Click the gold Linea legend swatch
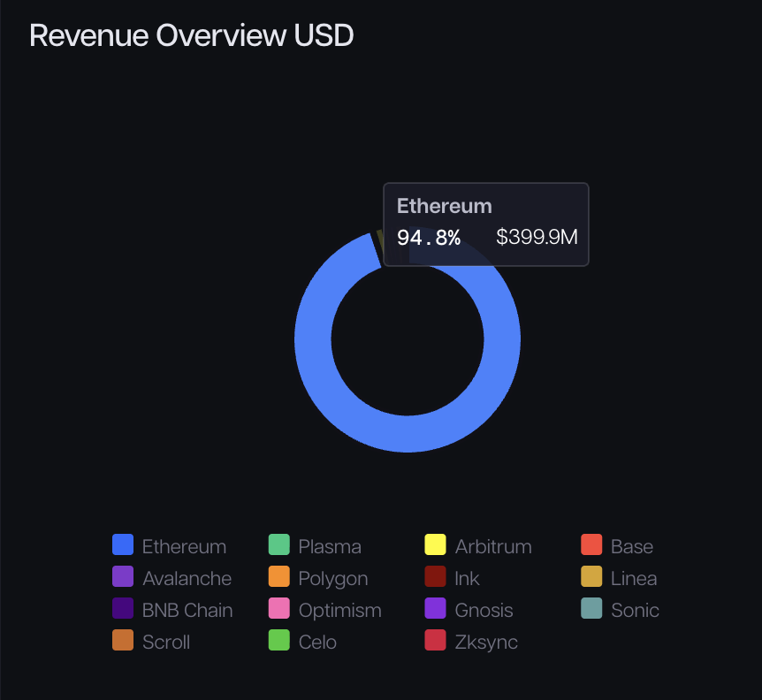The height and width of the screenshot is (700, 762). (591, 576)
